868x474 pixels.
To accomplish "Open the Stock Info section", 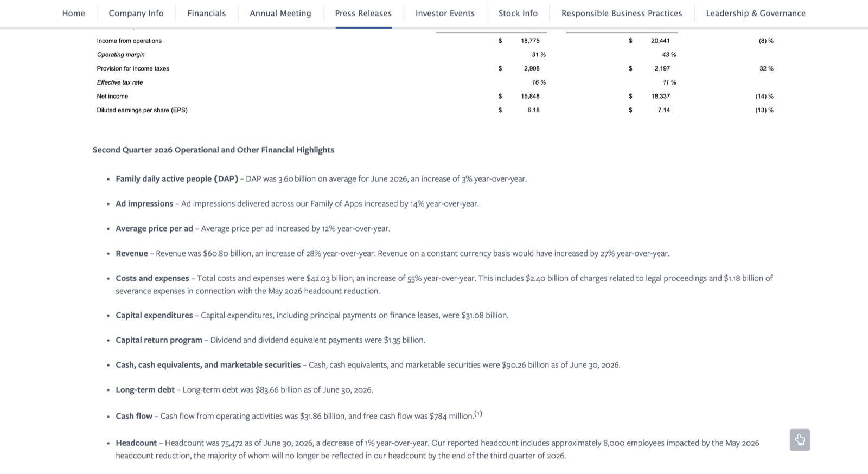I will coord(518,13).
